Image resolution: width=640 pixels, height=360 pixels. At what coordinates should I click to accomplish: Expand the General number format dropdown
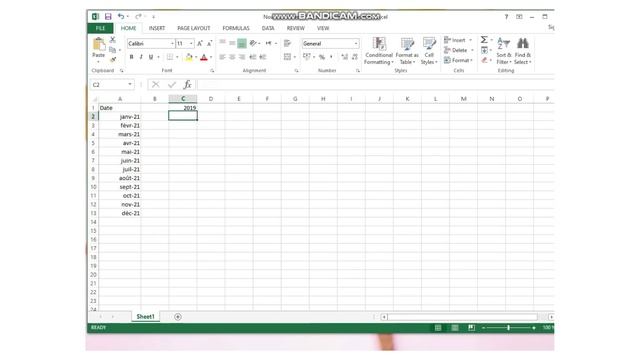coord(356,43)
